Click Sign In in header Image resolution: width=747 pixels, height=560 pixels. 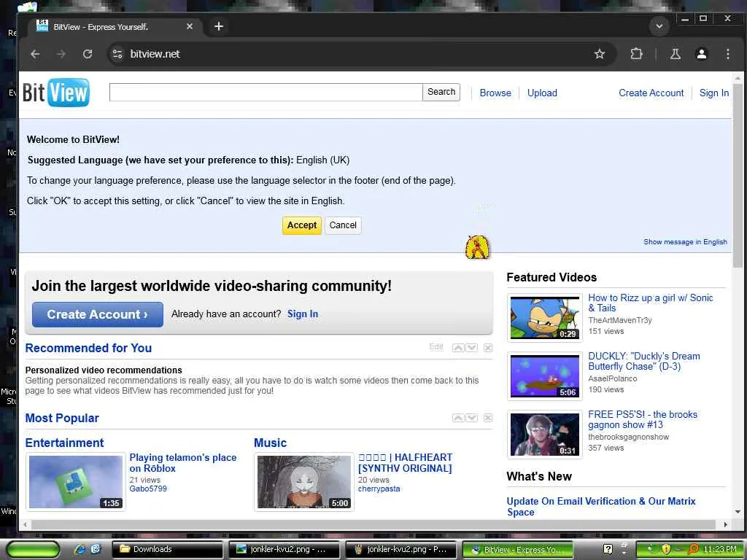713,93
